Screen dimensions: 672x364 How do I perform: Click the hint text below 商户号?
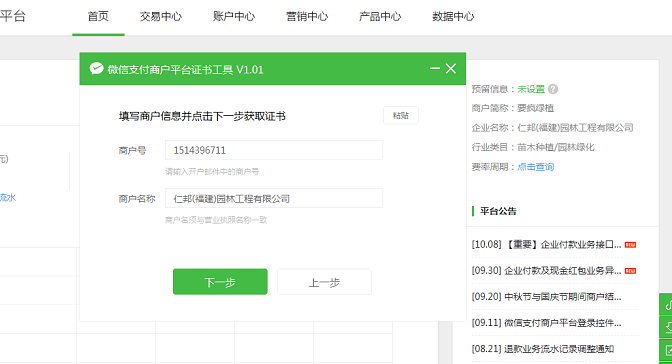[212, 172]
